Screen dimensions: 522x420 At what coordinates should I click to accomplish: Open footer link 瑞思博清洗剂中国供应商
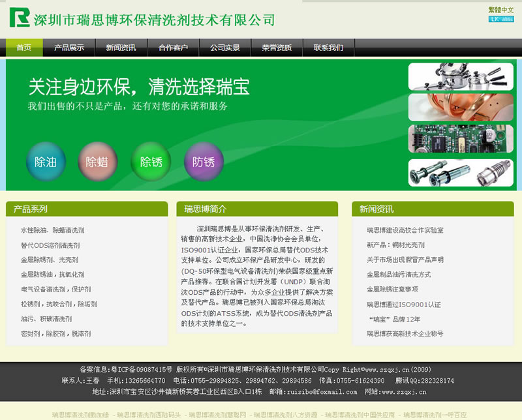click(x=360, y=415)
